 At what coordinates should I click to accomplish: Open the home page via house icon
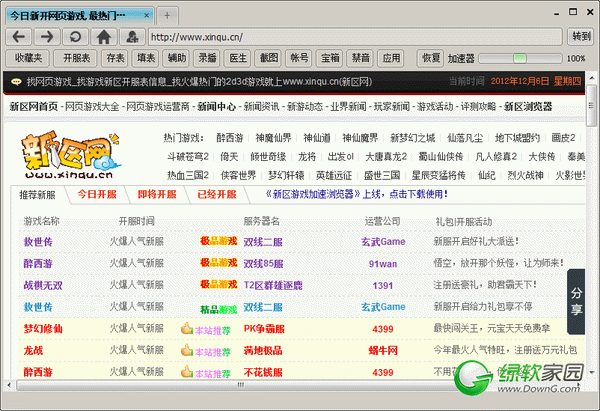pyautogui.click(x=104, y=37)
